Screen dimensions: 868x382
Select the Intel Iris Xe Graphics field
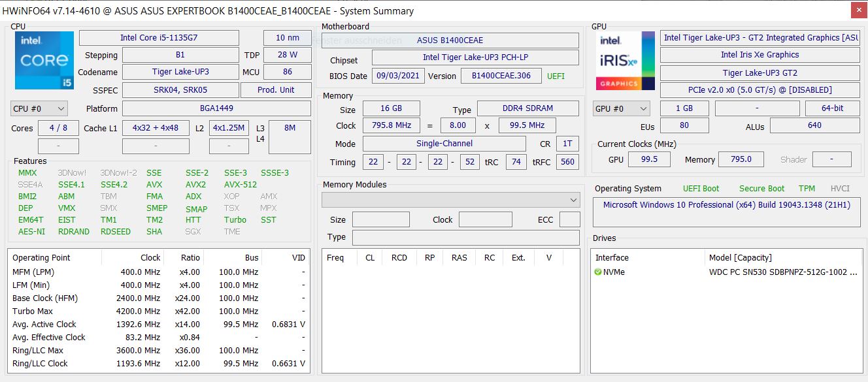pos(759,55)
